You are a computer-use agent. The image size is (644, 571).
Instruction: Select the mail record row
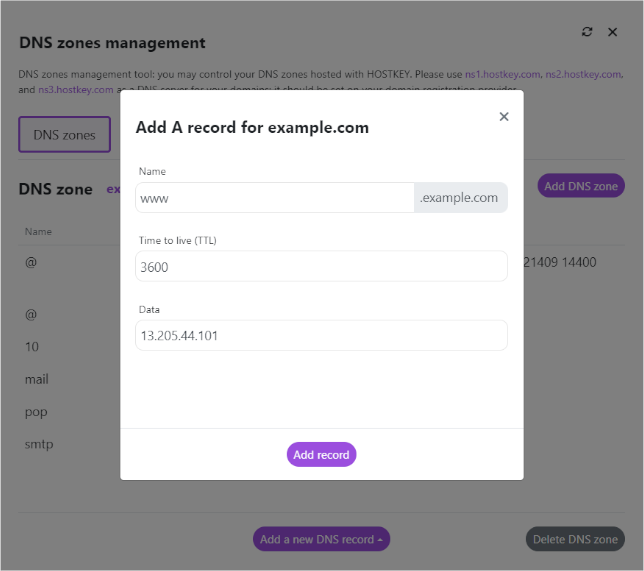37,379
